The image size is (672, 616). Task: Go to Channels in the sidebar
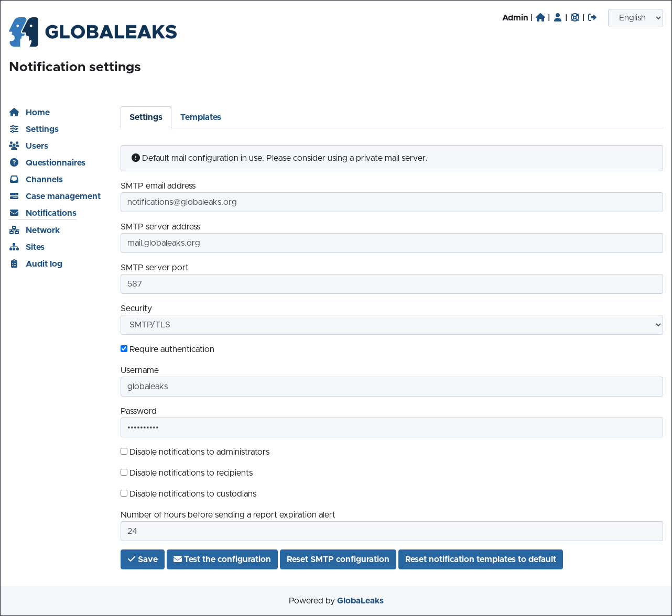pyautogui.click(x=44, y=179)
